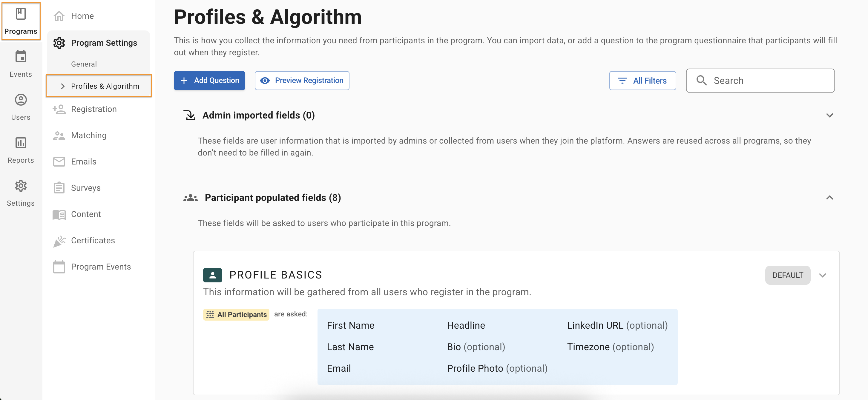Open the Events calendar icon in sidebar

21,56
